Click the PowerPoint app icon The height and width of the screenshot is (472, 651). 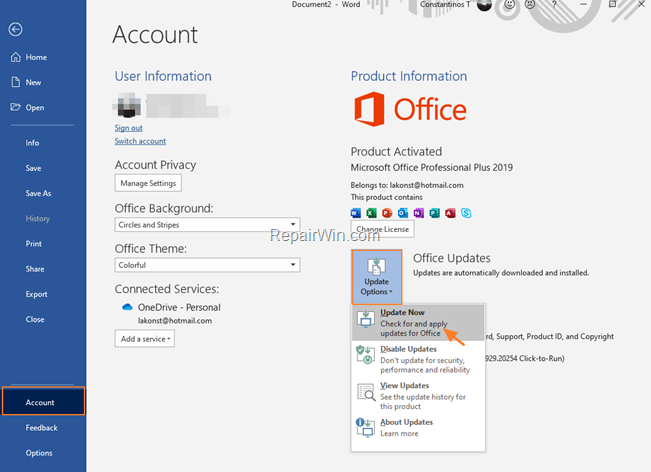pyautogui.click(x=387, y=213)
